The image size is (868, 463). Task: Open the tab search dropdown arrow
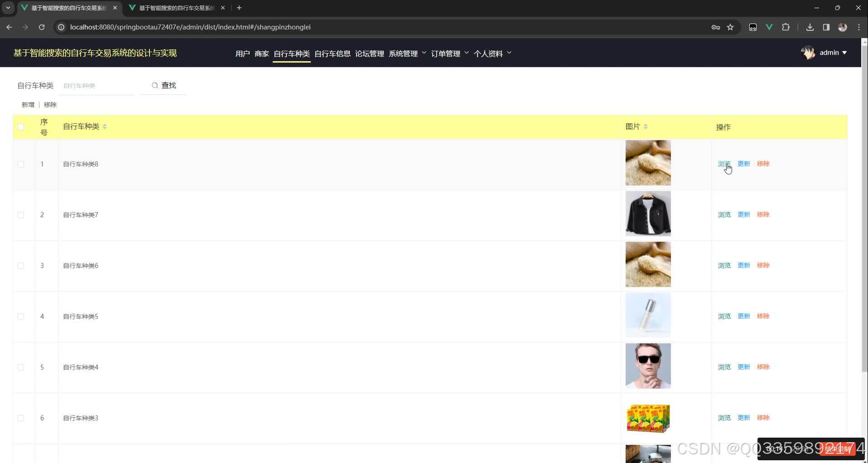[8, 8]
